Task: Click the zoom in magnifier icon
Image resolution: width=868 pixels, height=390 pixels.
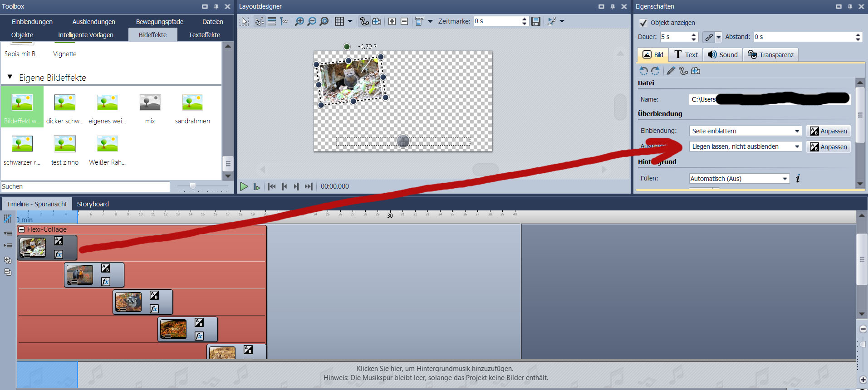Action: (299, 21)
